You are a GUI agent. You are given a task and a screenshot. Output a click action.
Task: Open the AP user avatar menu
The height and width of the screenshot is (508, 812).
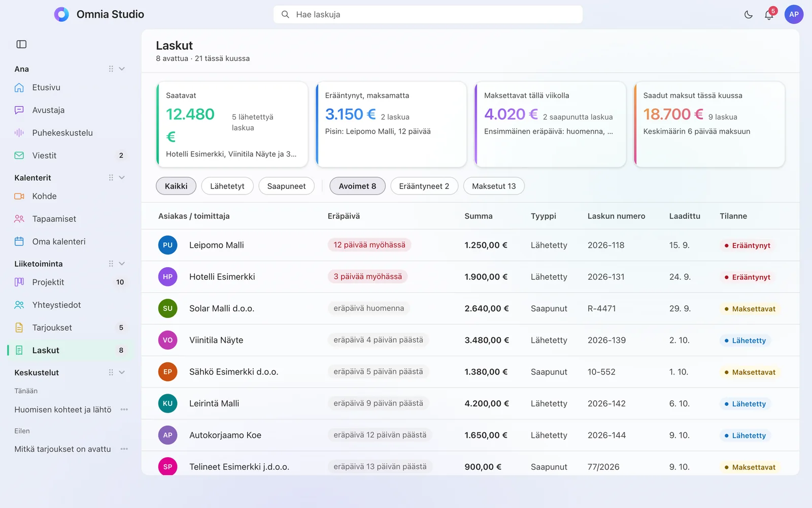point(794,14)
